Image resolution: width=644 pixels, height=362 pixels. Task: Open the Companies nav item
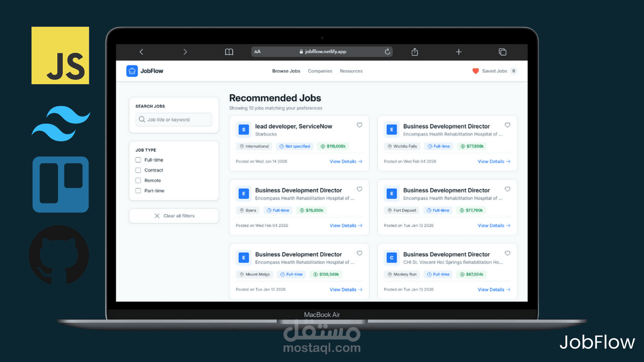(320, 71)
